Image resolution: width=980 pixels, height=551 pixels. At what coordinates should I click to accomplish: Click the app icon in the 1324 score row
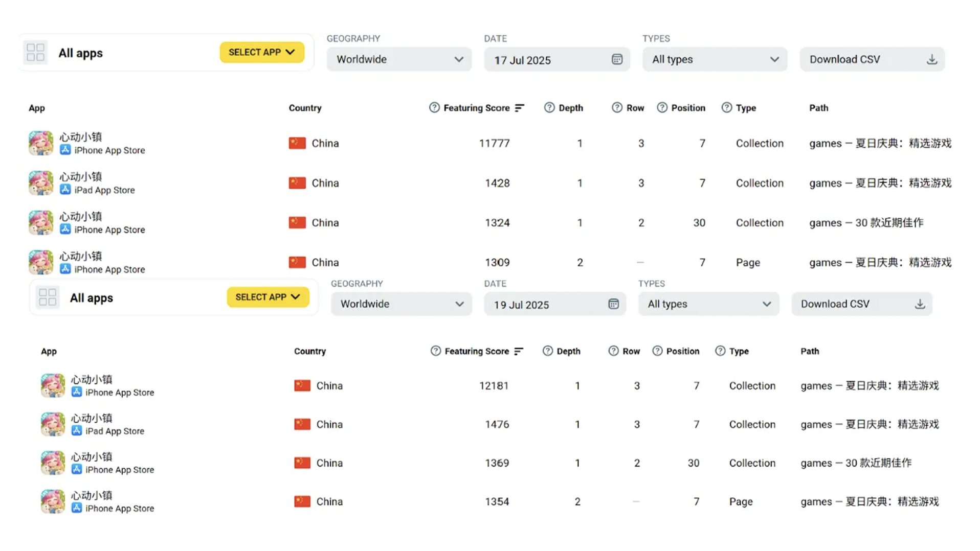(x=41, y=223)
